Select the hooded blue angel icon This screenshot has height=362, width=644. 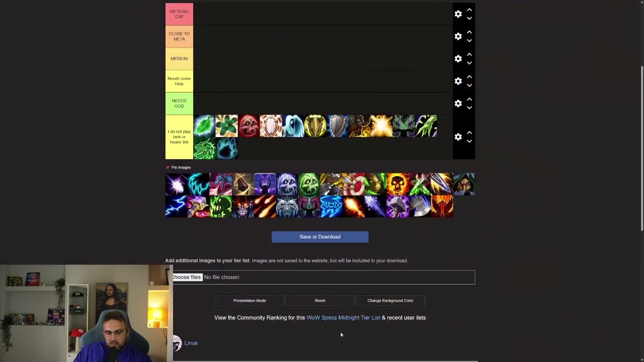click(293, 126)
